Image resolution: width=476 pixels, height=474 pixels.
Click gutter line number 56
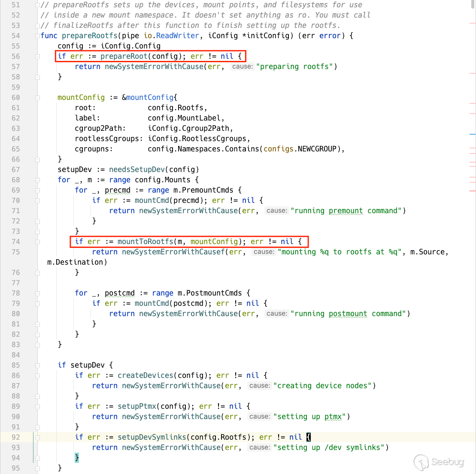coord(16,57)
